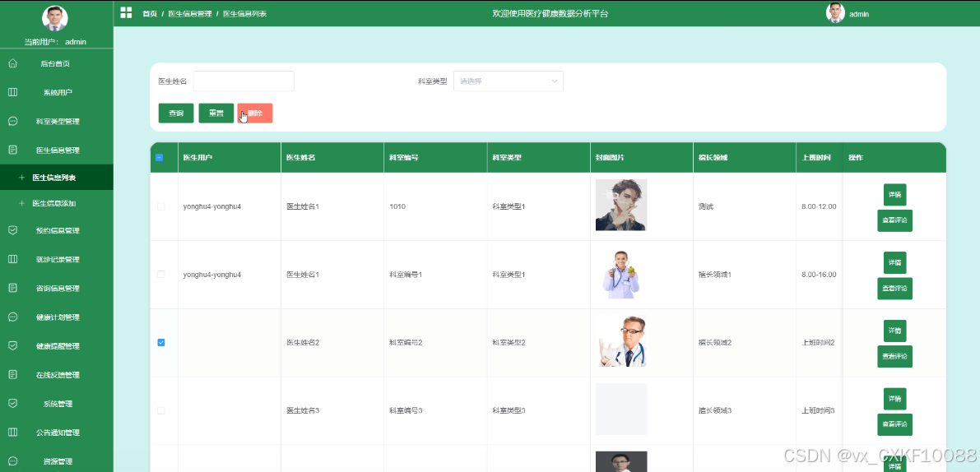980x472 pixels.
Task: Click 详情 for the 医生姓名2 row
Action: click(894, 331)
